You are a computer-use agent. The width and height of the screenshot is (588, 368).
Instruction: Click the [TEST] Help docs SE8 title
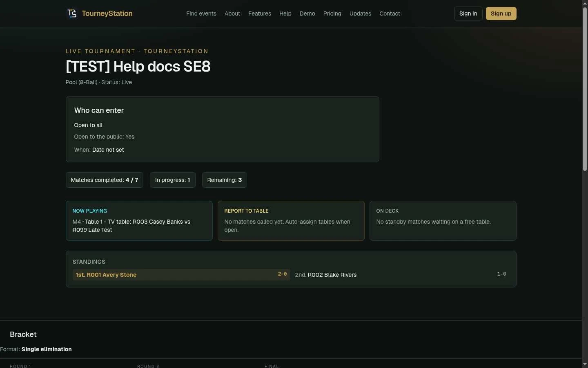[x=138, y=66]
